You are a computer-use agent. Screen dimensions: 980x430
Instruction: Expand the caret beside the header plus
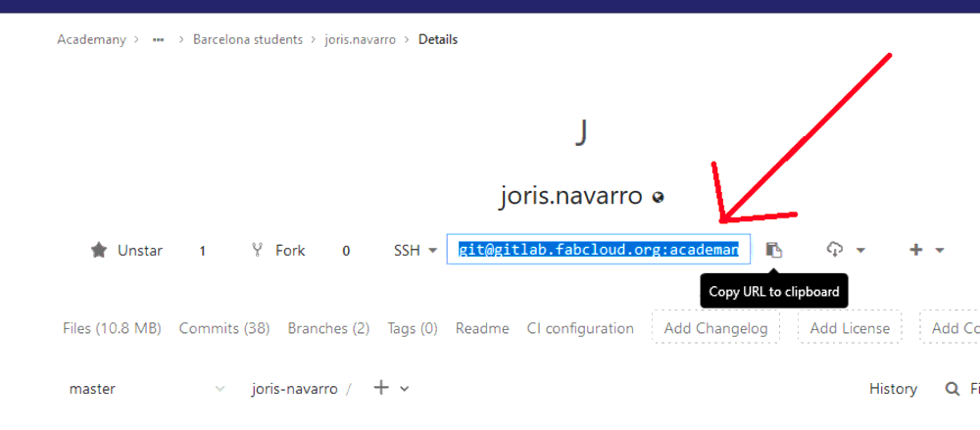[940, 251]
